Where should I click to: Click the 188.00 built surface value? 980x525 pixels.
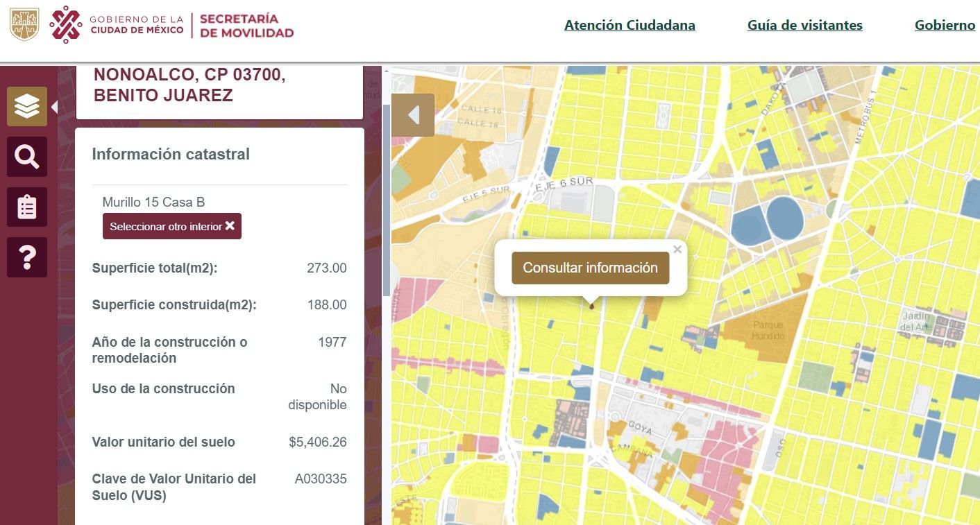327,304
